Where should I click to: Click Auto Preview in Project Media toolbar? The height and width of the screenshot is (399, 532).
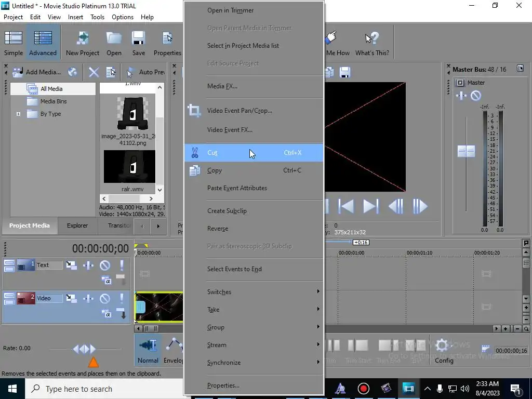[x=145, y=72]
